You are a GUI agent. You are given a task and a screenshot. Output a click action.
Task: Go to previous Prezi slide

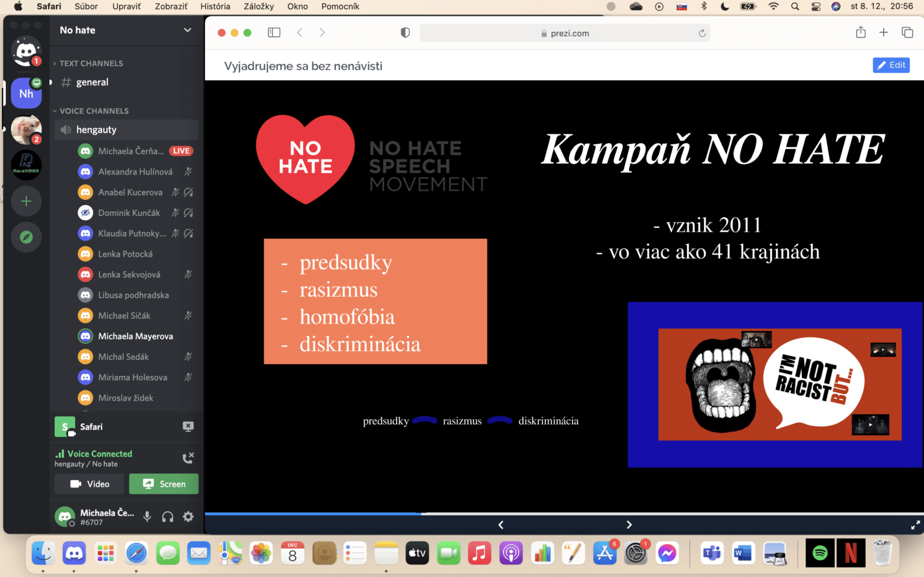(x=500, y=525)
